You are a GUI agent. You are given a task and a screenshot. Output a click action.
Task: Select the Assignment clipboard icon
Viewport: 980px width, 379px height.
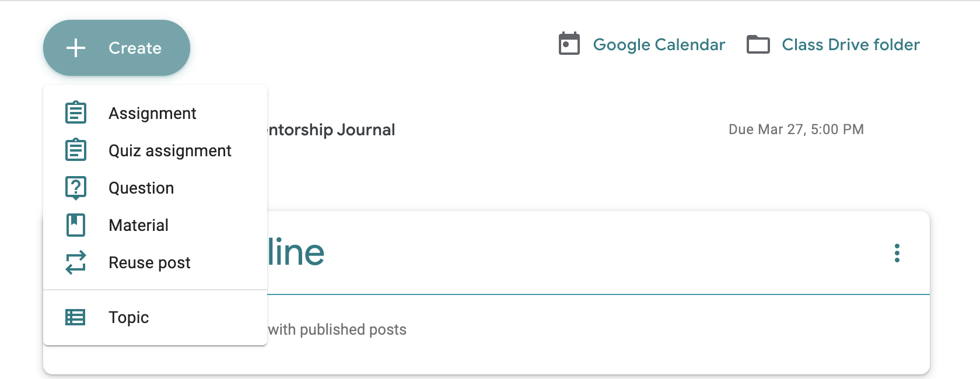pyautogui.click(x=76, y=113)
